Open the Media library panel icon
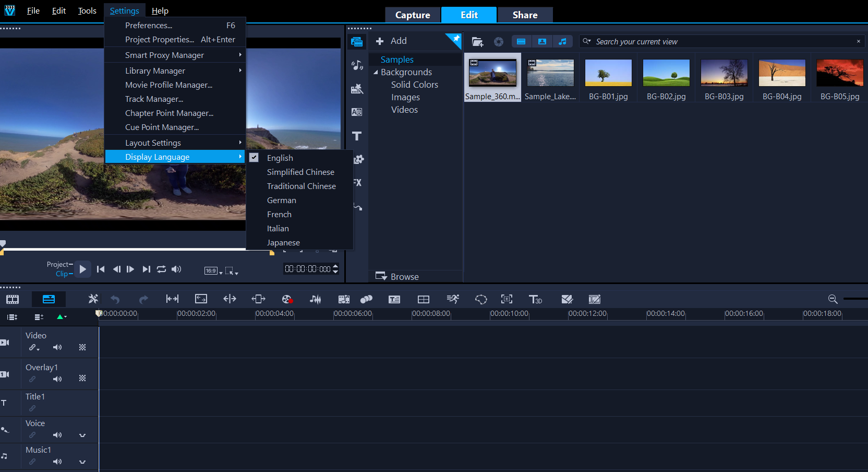 click(357, 42)
